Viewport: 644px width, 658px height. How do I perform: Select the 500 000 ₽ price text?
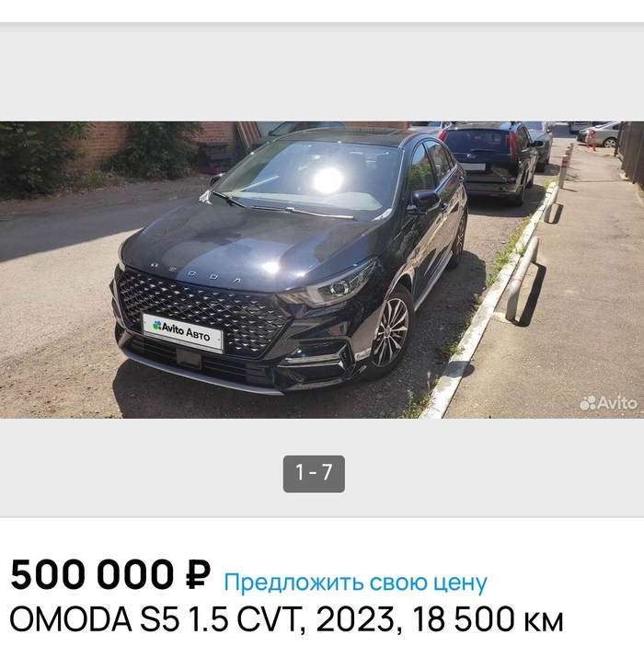pyautogui.click(x=109, y=575)
